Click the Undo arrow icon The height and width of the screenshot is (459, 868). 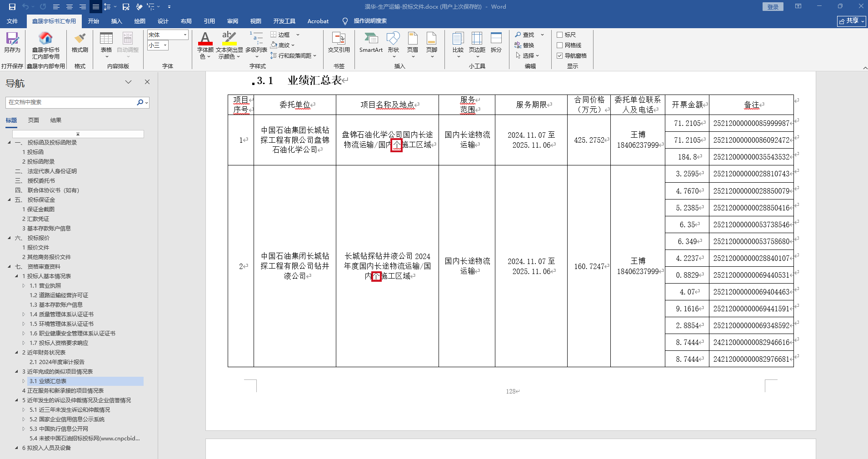click(x=25, y=7)
